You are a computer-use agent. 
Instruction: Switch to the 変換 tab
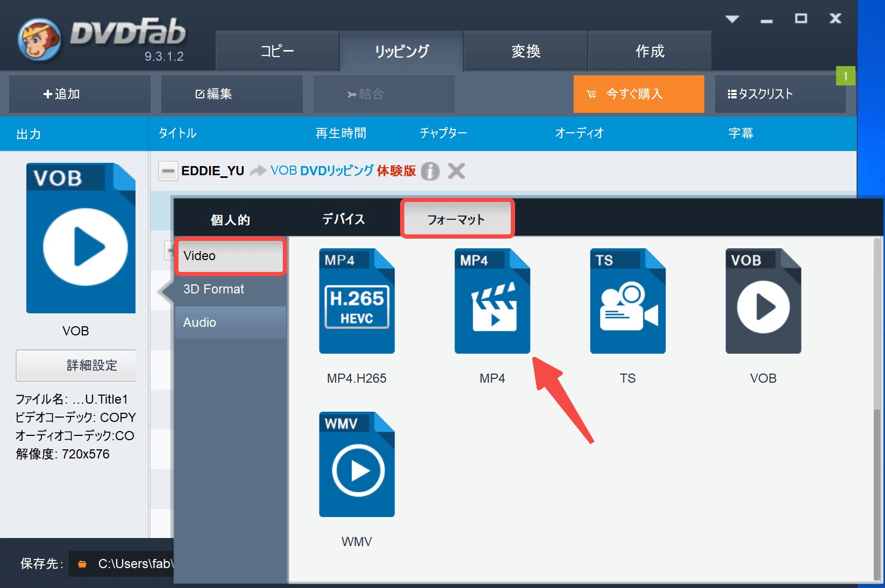click(x=526, y=51)
